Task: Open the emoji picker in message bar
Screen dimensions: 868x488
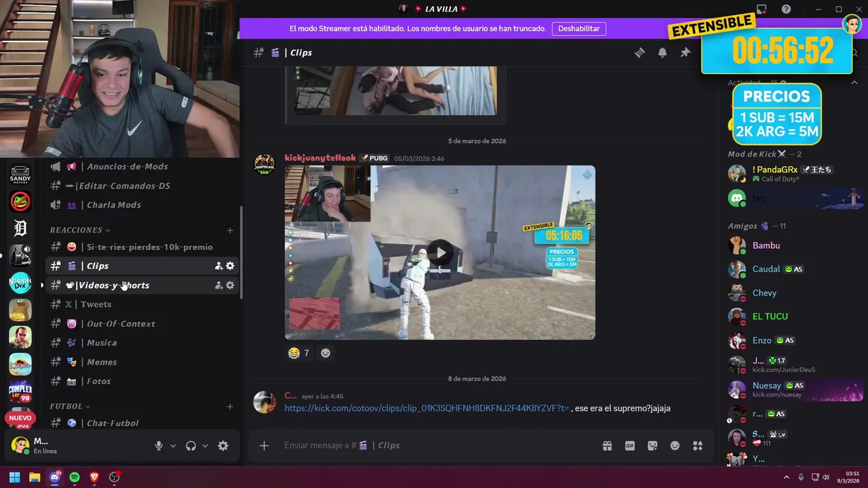Action: (675, 445)
